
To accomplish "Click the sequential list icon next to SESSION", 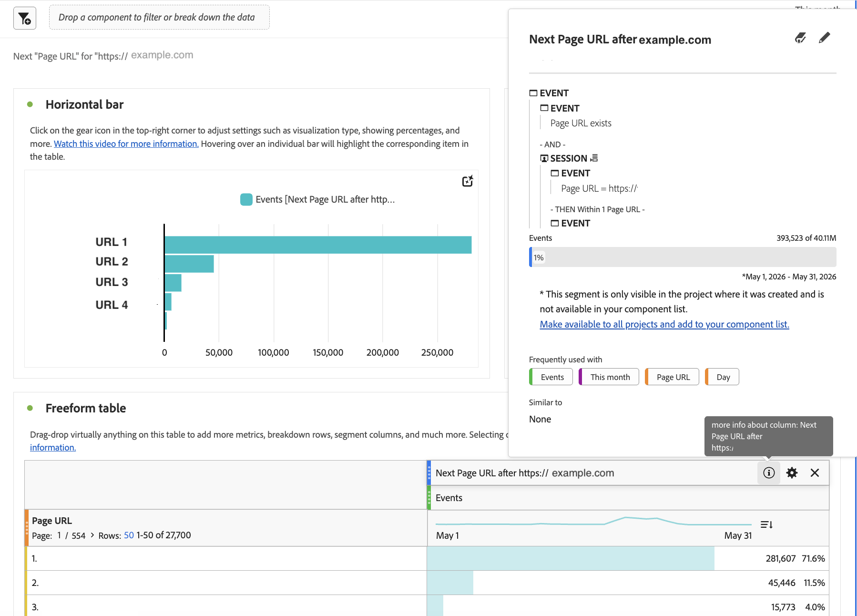I will [x=594, y=158].
